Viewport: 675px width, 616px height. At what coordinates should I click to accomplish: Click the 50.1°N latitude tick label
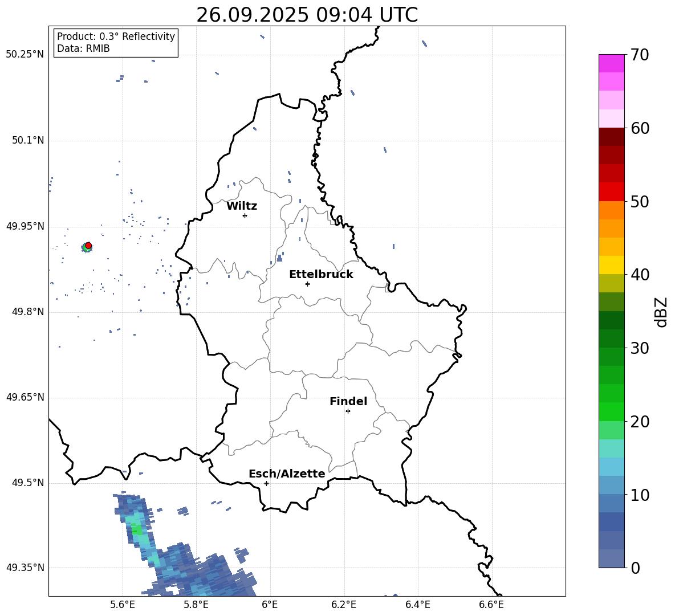(x=27, y=140)
